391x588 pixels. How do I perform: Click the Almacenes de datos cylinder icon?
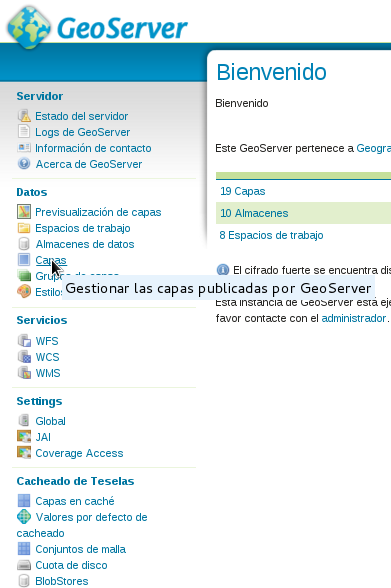24,244
